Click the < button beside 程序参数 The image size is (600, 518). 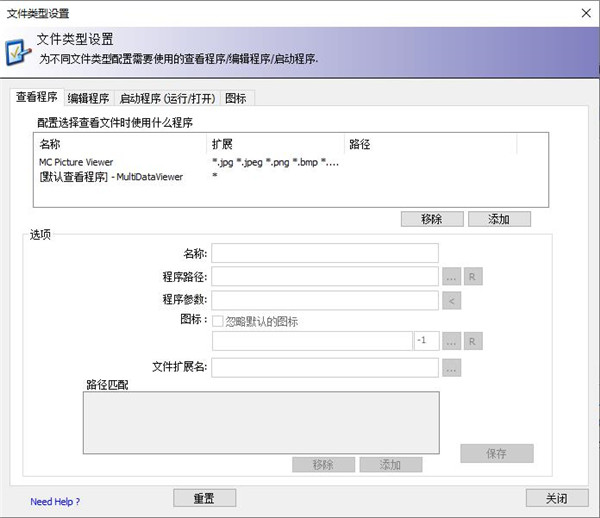tap(451, 300)
